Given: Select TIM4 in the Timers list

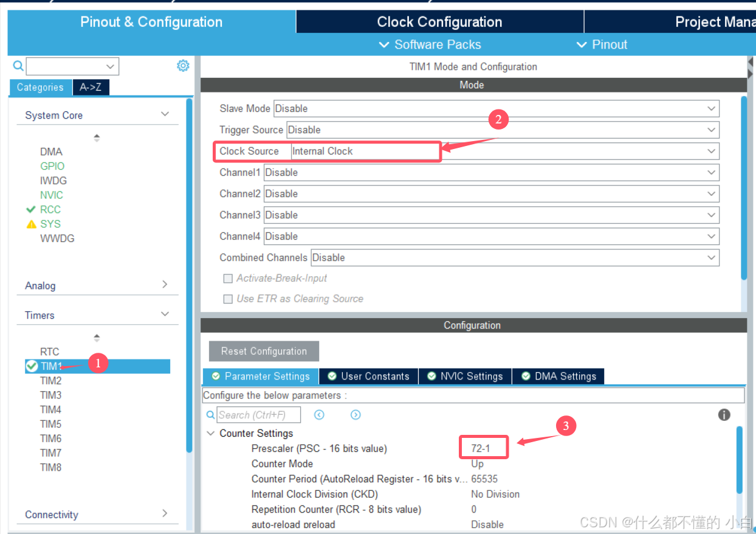Looking at the screenshot, I should (x=51, y=410).
